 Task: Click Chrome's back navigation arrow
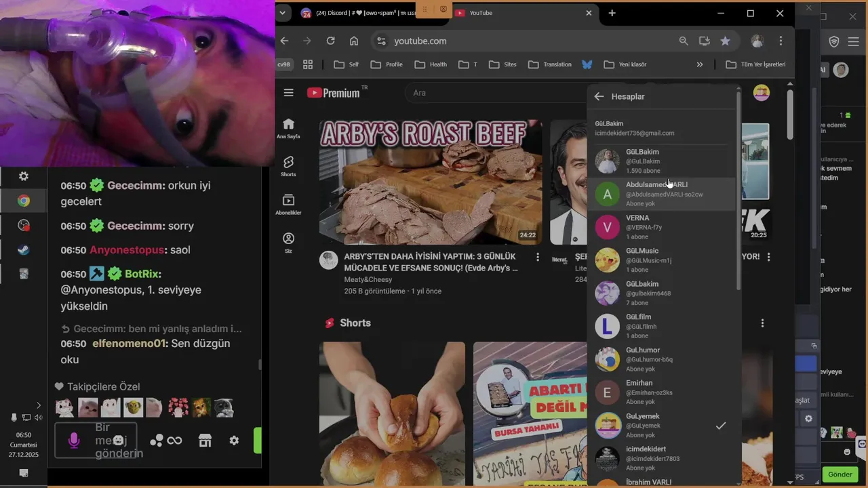(284, 41)
